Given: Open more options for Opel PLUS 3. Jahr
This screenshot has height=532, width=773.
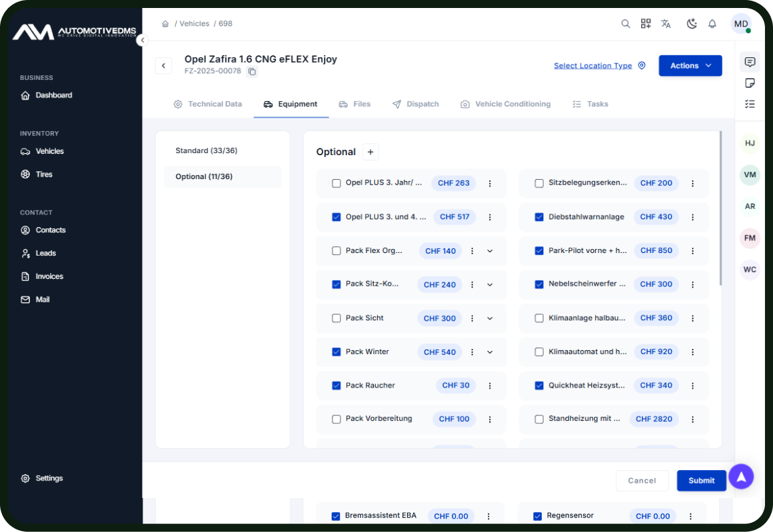Looking at the screenshot, I should pyautogui.click(x=490, y=183).
